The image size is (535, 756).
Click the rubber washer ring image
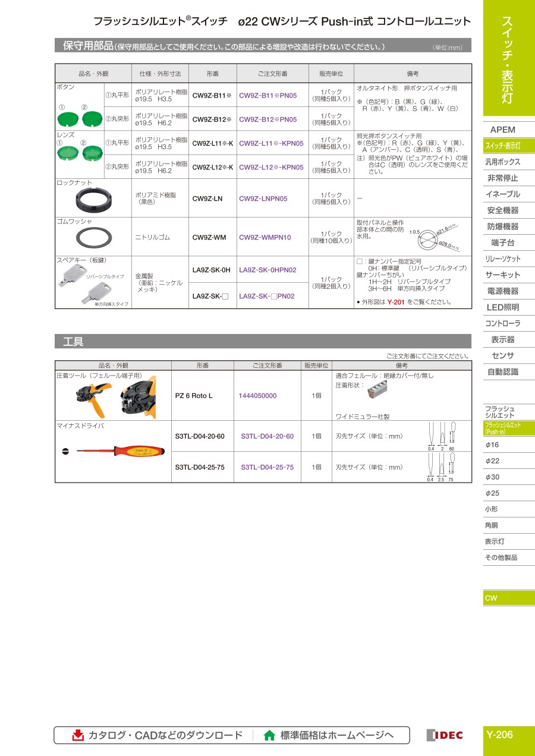(x=94, y=237)
